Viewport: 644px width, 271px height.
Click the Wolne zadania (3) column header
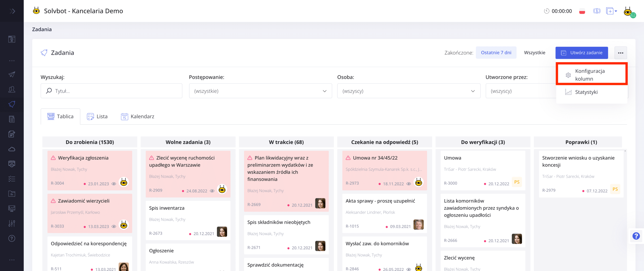click(188, 142)
